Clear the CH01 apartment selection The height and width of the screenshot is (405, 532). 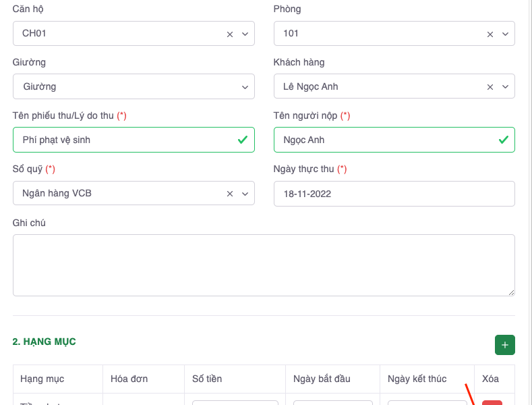click(229, 34)
